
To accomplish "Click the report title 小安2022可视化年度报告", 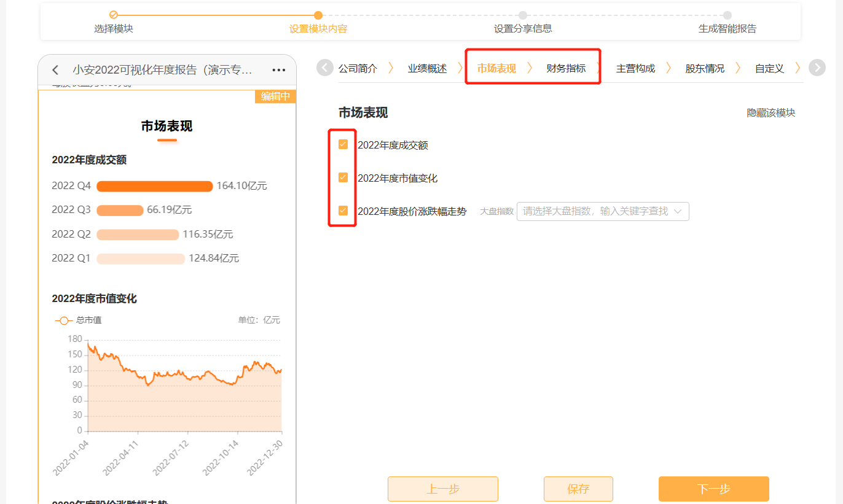I will pyautogui.click(x=163, y=70).
